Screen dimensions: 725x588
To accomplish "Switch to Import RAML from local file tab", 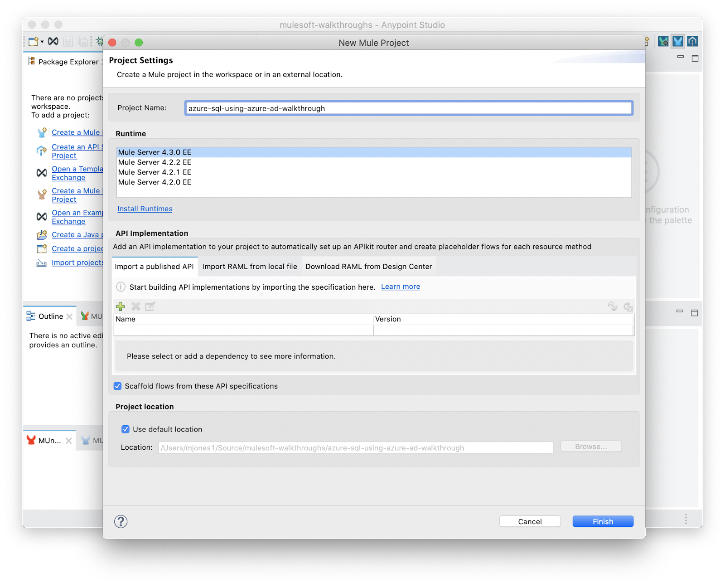I will (x=250, y=267).
